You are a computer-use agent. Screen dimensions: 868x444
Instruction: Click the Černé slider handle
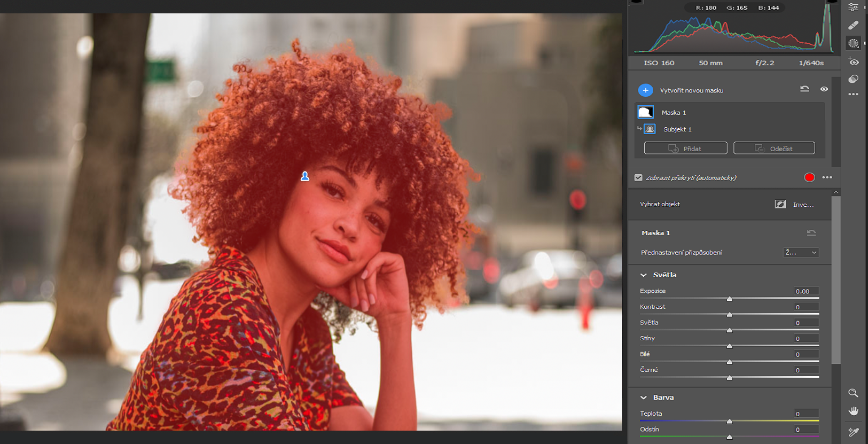pyautogui.click(x=730, y=378)
